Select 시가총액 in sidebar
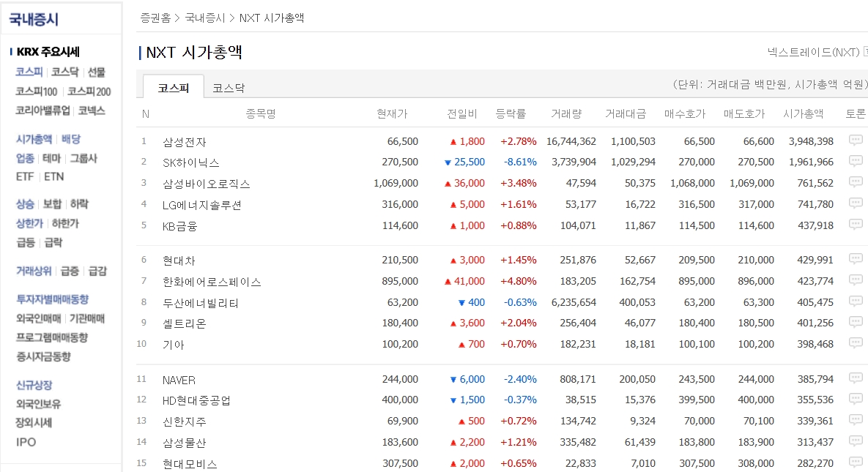Viewport: 868px width, 472px height. click(34, 139)
